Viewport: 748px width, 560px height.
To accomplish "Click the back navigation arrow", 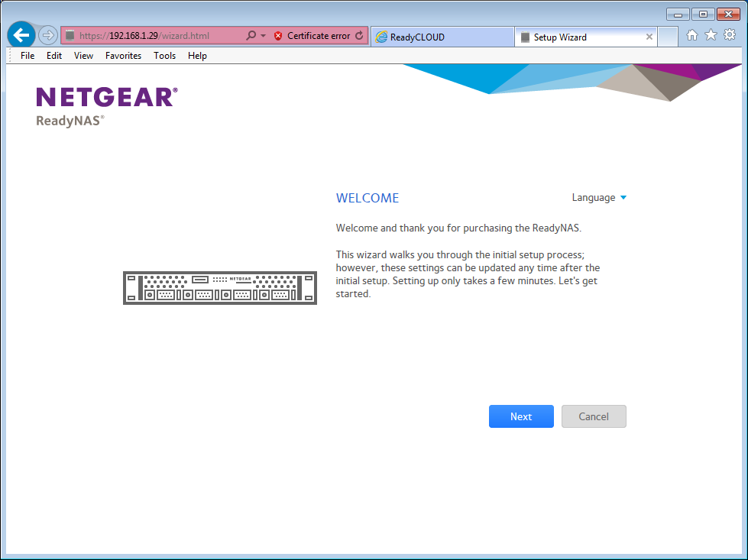I will coord(21,34).
